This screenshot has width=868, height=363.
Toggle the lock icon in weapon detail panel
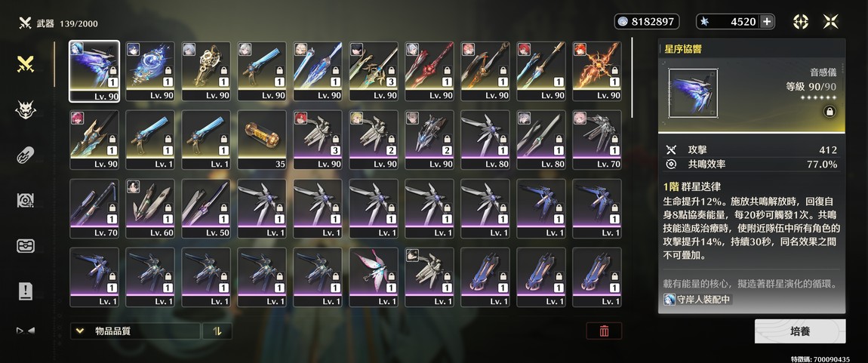tap(829, 111)
